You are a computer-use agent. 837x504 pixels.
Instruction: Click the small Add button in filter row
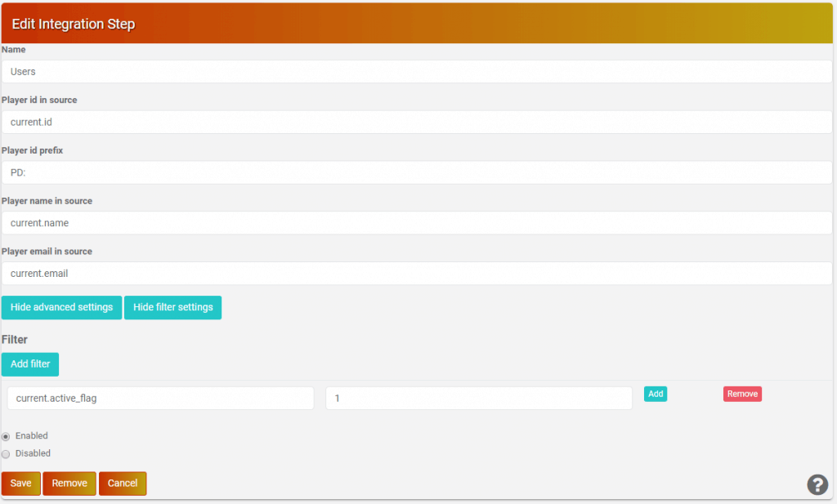[656, 395]
